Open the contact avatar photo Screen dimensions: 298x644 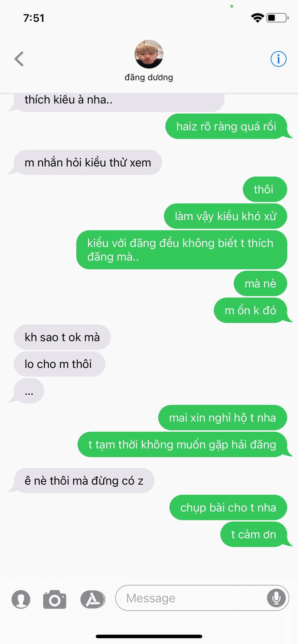tap(149, 54)
